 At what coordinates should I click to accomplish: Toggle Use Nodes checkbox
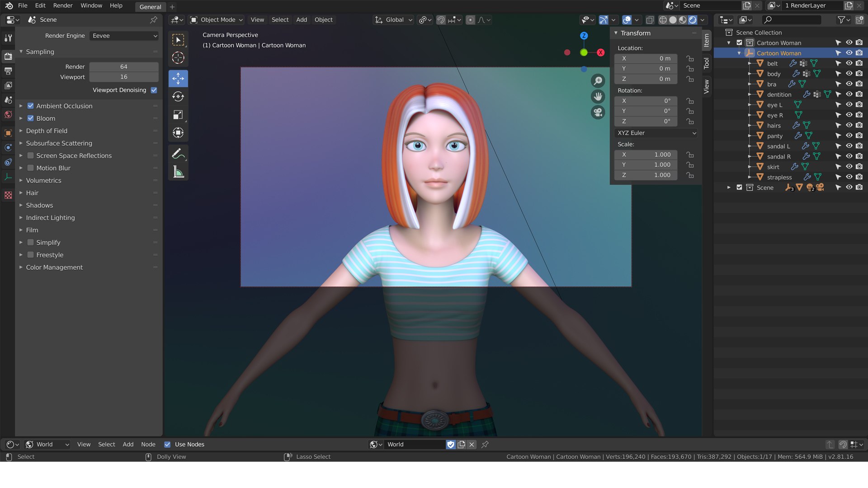pos(167,445)
